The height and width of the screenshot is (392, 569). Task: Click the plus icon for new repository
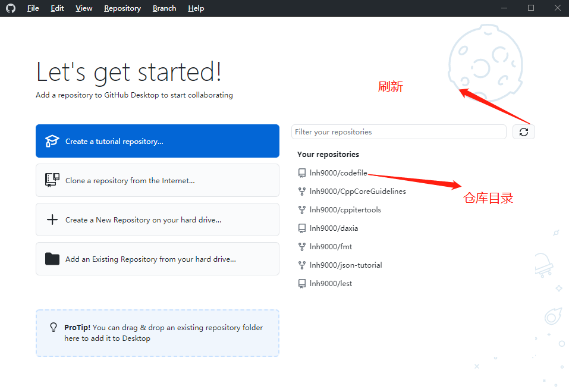pyautogui.click(x=52, y=219)
